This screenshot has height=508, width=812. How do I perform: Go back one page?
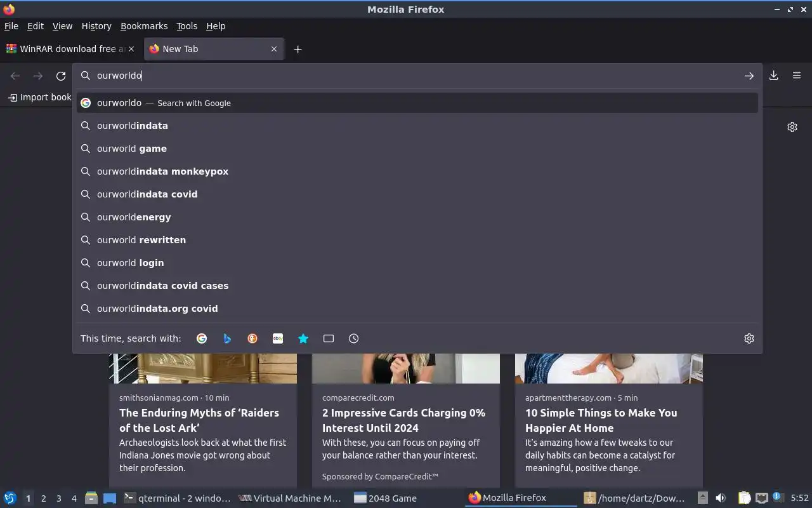pos(15,76)
